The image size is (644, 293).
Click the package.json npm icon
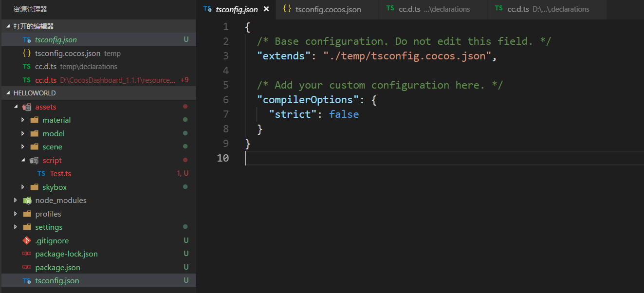pos(27,267)
